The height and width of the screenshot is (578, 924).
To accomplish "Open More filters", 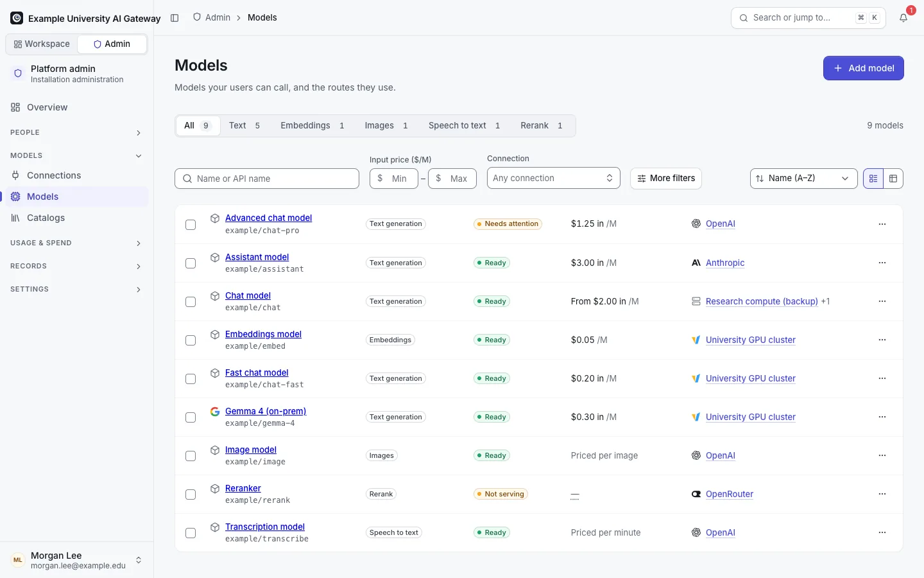I will (666, 179).
